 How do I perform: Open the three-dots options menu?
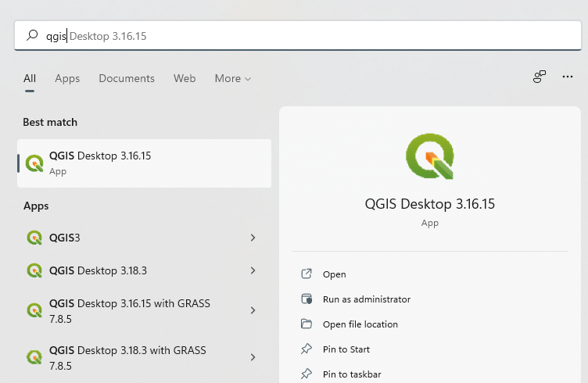(568, 77)
